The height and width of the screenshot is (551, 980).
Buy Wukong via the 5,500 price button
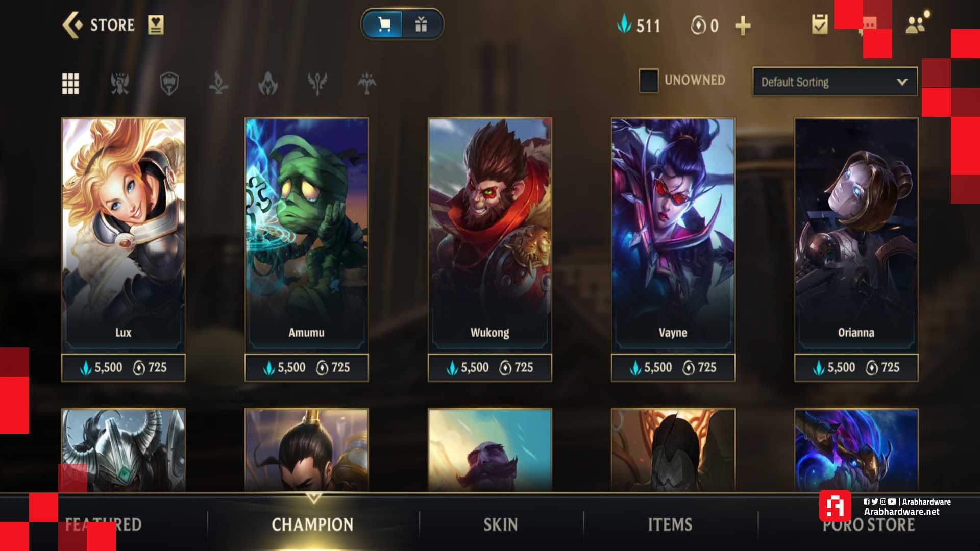pos(489,367)
